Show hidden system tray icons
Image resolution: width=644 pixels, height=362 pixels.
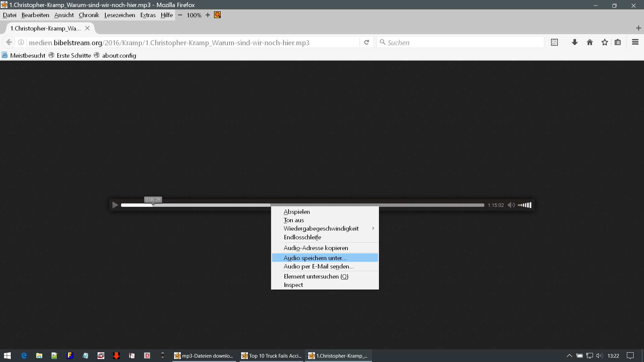[569, 356]
